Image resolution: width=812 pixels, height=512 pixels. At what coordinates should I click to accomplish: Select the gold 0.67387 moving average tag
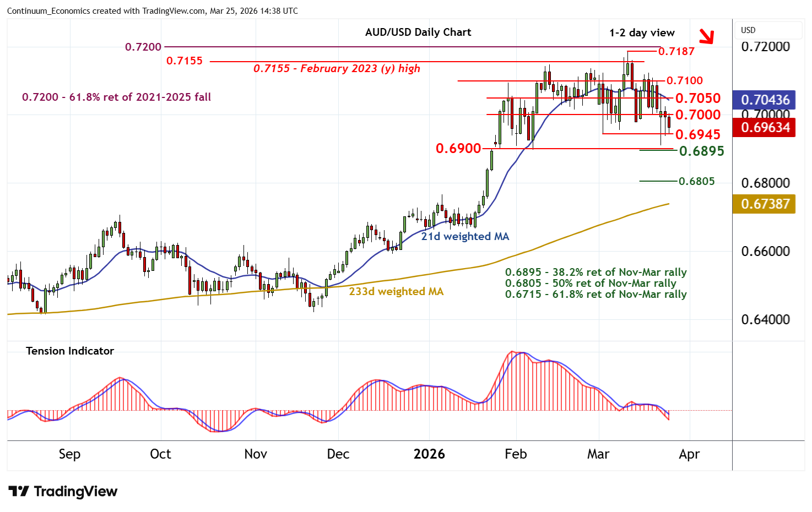point(765,204)
